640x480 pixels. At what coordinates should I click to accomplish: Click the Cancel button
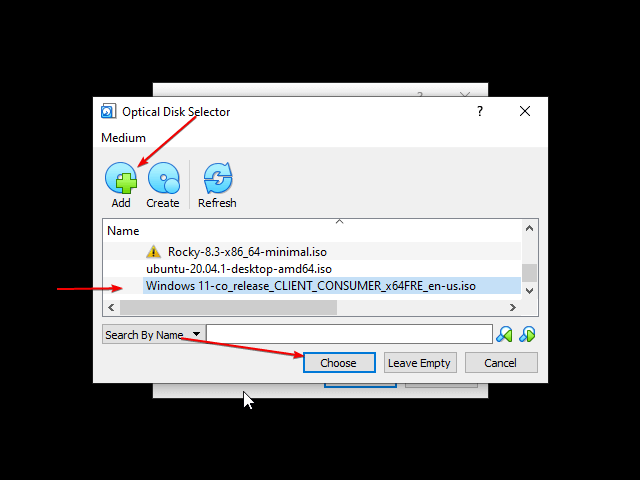pyautogui.click(x=501, y=362)
